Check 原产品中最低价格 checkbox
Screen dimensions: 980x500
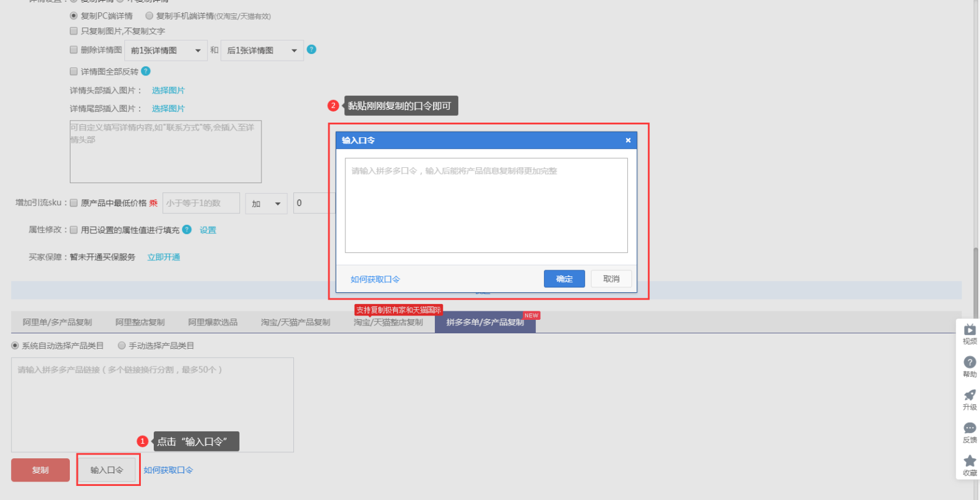pyautogui.click(x=73, y=203)
